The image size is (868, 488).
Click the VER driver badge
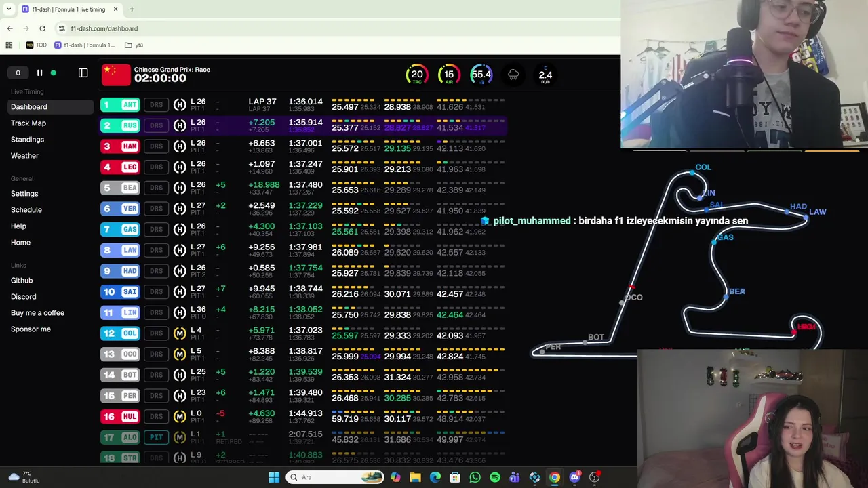point(121,208)
